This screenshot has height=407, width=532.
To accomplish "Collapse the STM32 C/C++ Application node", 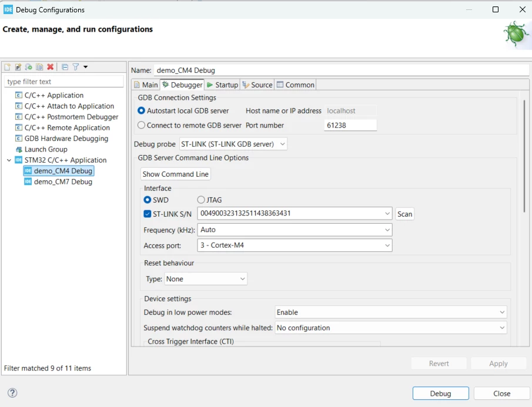I will point(9,160).
